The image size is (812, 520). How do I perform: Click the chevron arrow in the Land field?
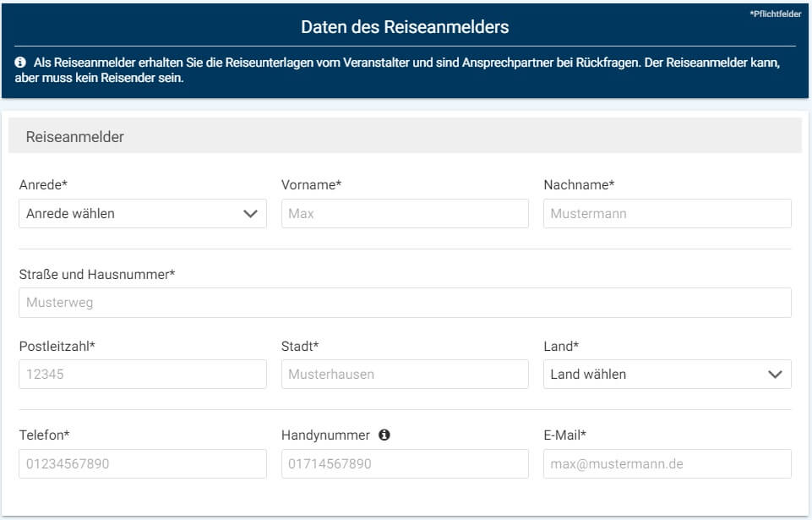(775, 375)
